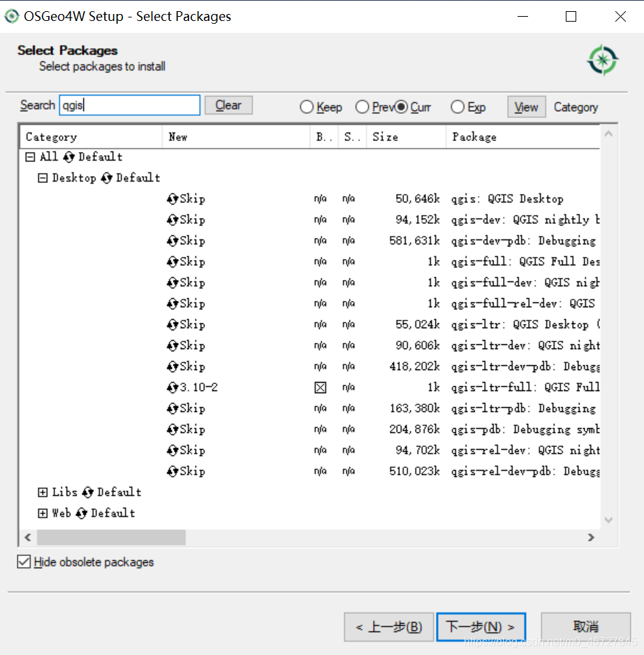Click the cycle icon next to All category
Image resolution: width=644 pixels, height=655 pixels.
[x=69, y=157]
